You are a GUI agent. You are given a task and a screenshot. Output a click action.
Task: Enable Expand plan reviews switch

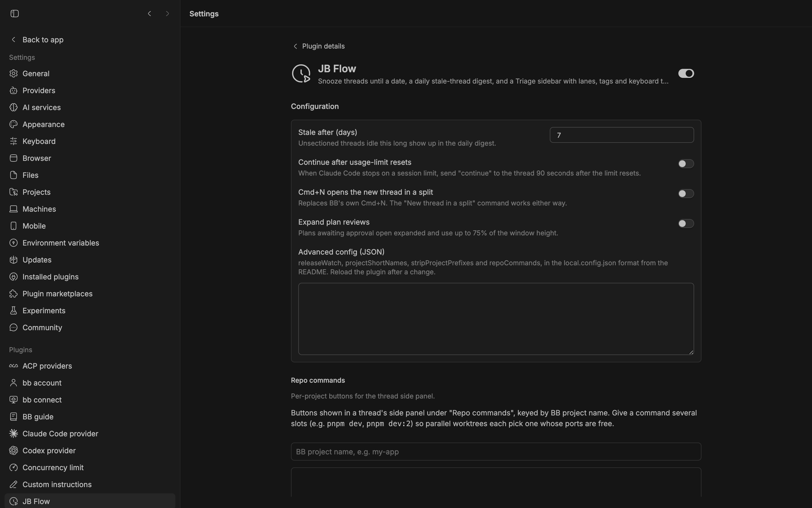(x=686, y=224)
